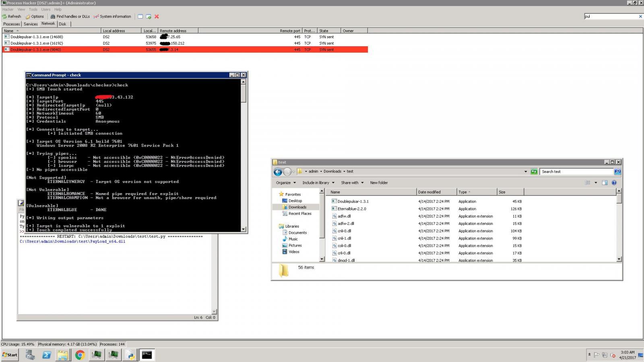Image resolution: width=644 pixels, height=362 pixels.
Task: Go back in the test Explorer window
Action: 278,172
